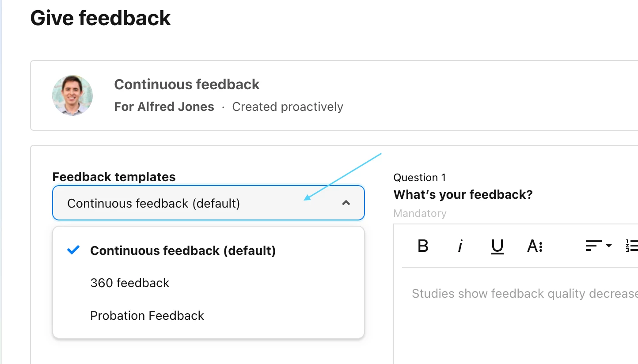Underline the selected text
The image size is (638, 364).
(497, 246)
